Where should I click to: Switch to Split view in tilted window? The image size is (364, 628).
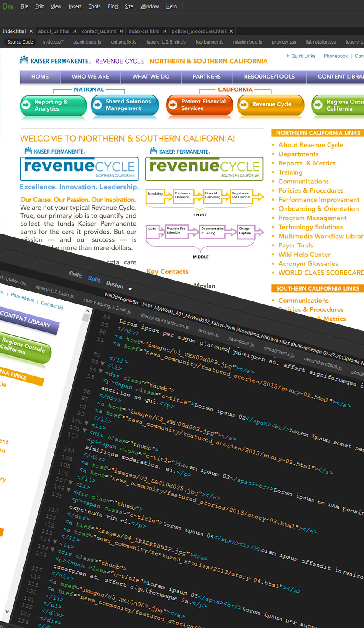[x=94, y=279]
